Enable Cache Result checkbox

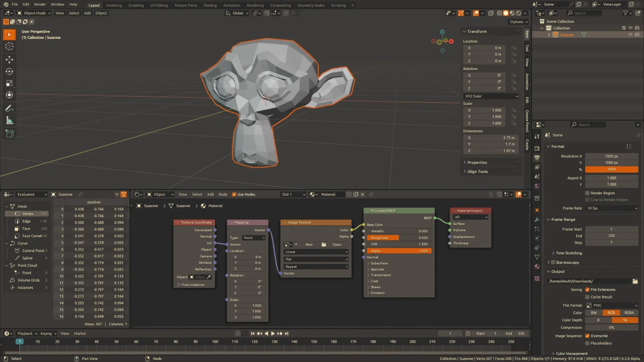tap(587, 297)
